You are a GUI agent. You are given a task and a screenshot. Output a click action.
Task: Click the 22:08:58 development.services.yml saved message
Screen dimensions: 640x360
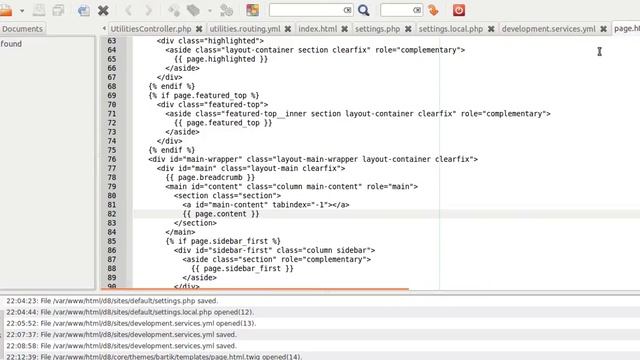point(121,346)
